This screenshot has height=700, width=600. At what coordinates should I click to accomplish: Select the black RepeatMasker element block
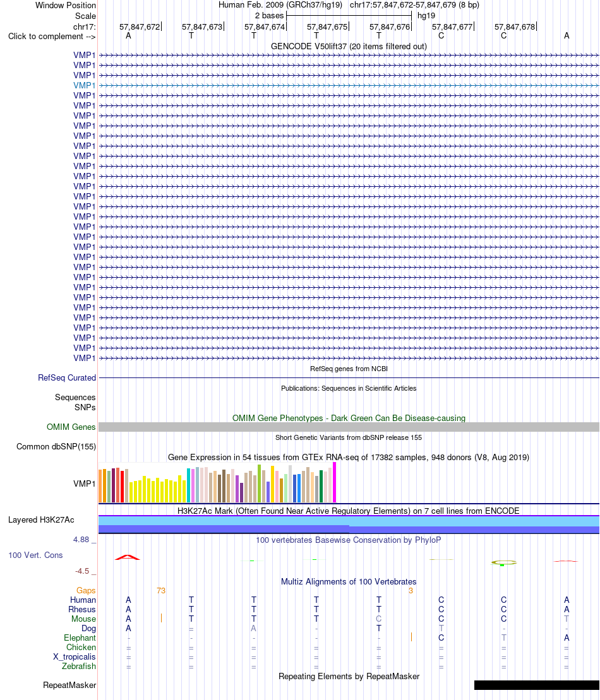click(537, 685)
